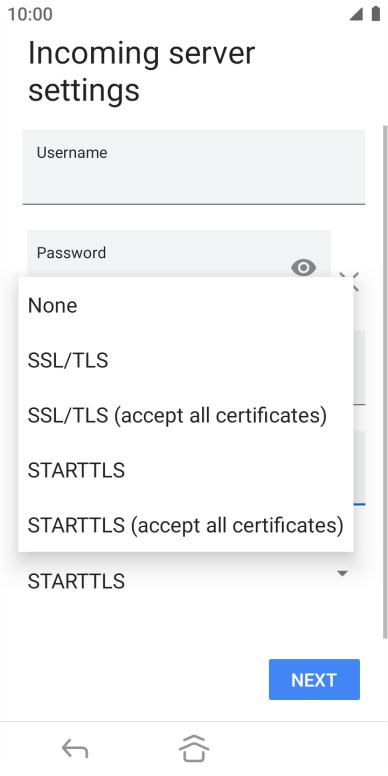The height and width of the screenshot is (776, 388).
Task: Choose STARTTLS (accept all certificates)
Action: click(186, 525)
